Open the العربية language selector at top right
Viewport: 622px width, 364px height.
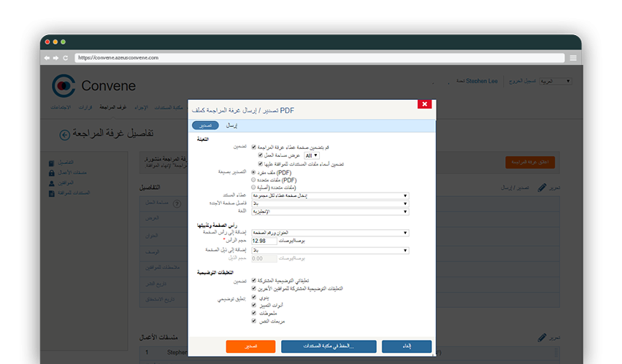(556, 81)
